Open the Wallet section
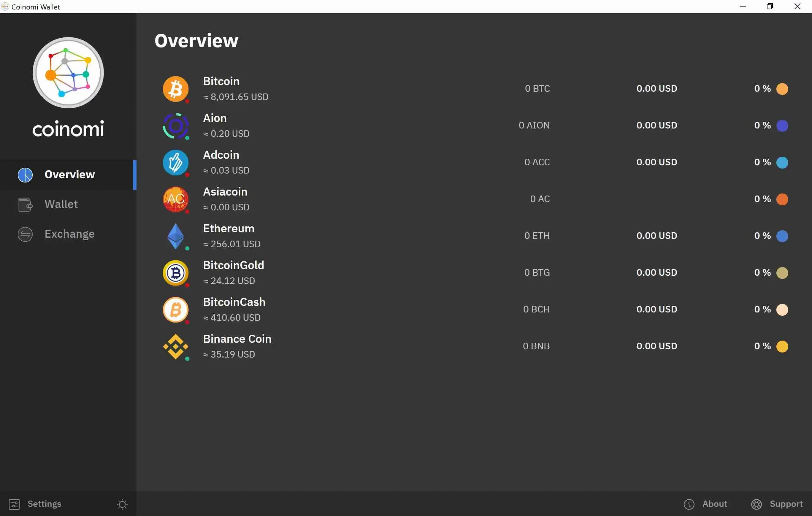This screenshot has height=516, width=812. tap(68, 204)
